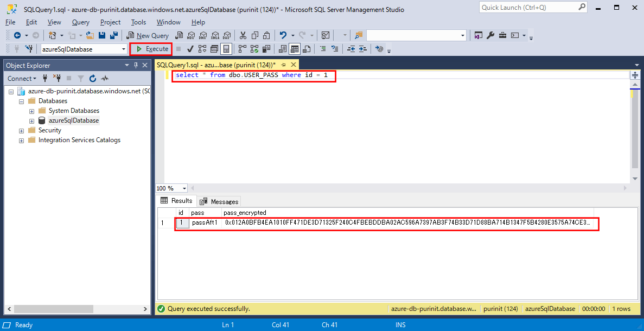The width and height of the screenshot is (644, 331).
Task: Click the Execute button
Action: pyautogui.click(x=151, y=49)
